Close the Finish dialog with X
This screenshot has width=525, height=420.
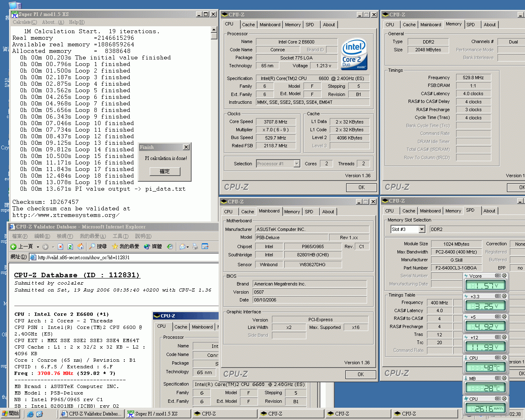coord(186,147)
